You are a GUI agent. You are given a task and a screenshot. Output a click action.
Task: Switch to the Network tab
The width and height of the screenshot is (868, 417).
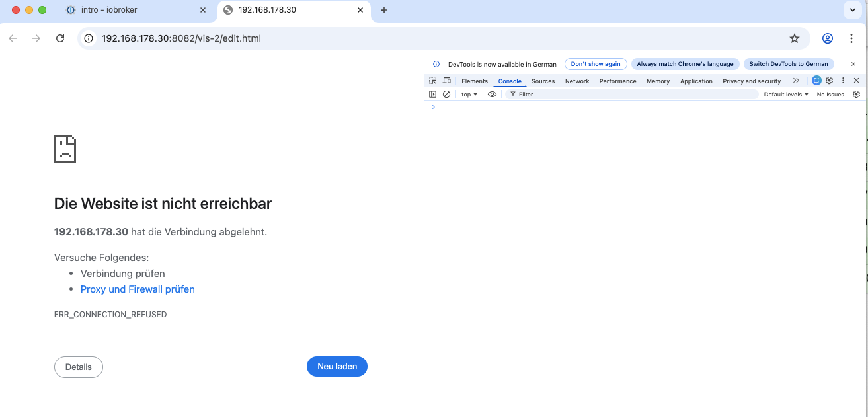click(577, 81)
